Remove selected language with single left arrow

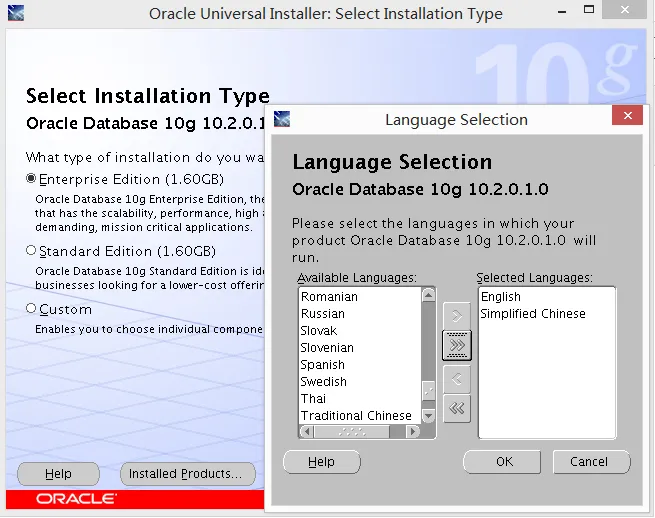click(x=457, y=379)
